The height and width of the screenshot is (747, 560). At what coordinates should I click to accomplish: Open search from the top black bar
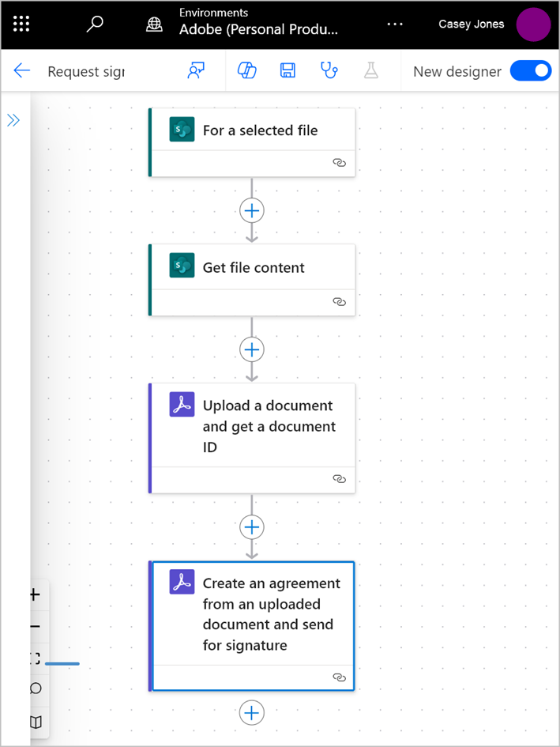(x=94, y=24)
